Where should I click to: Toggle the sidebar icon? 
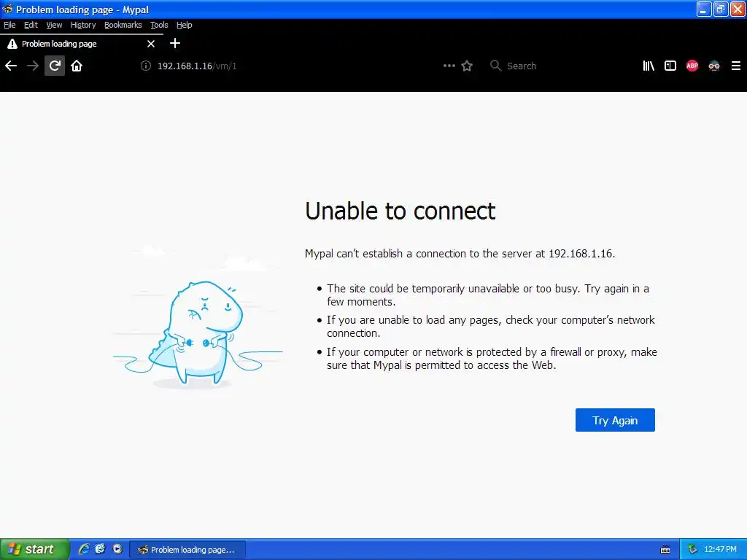(670, 66)
